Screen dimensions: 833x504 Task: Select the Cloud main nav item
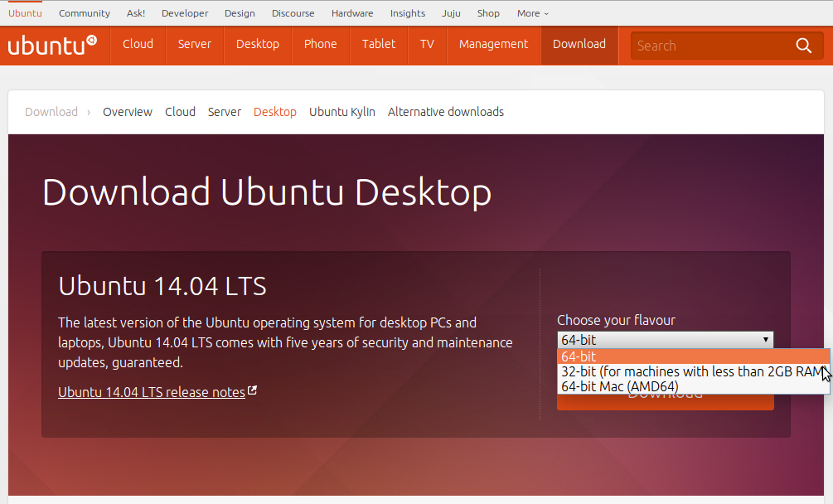[138, 44]
